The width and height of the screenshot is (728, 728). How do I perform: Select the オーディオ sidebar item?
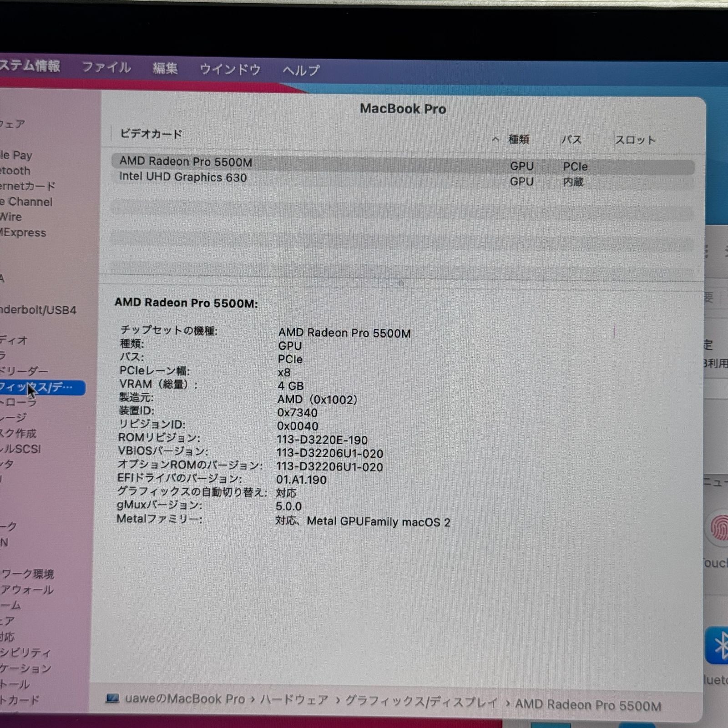(14, 340)
